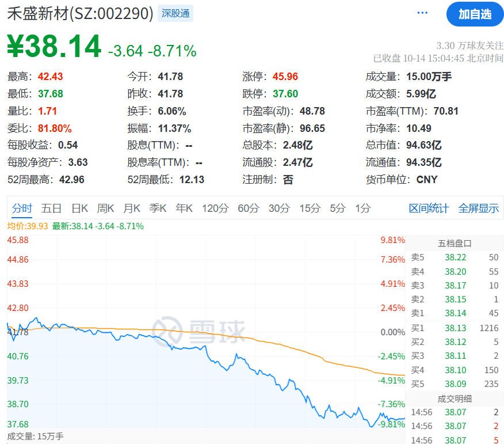The image size is (504, 444).
Task: Click the three-dot more options icon
Action: click(422, 13)
